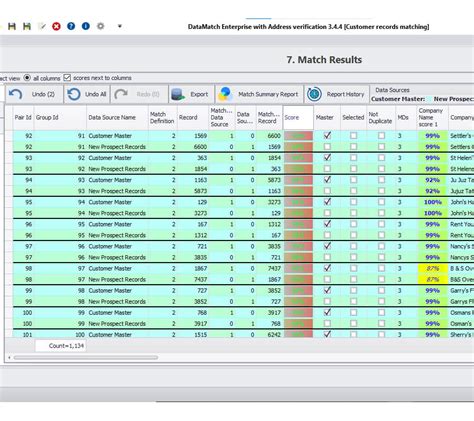Click the 'Customer Master:' data source legend

click(398, 99)
